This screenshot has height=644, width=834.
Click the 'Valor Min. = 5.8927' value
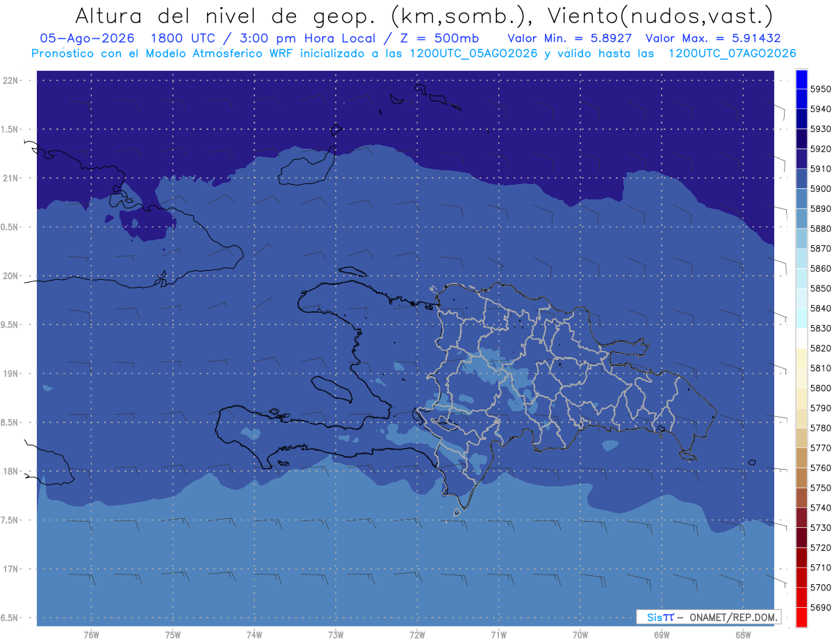pos(571,38)
